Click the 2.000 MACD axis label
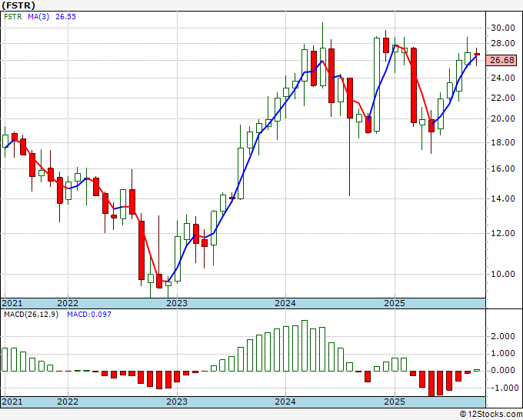Viewport: 523px width, 420px height. tap(503, 337)
